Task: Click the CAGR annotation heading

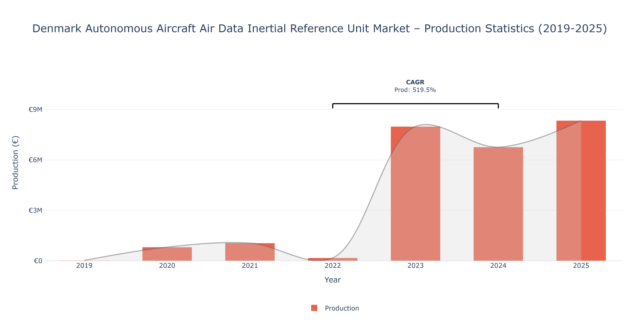Action: pos(415,82)
